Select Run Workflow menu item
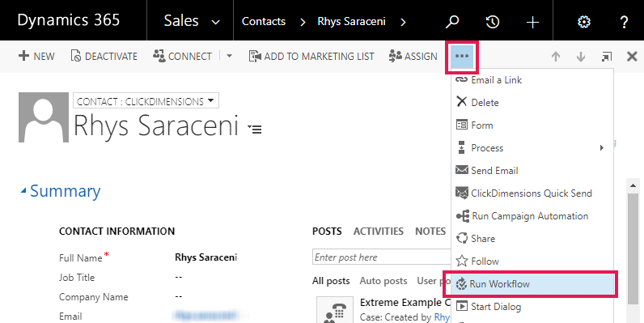 [x=532, y=283]
